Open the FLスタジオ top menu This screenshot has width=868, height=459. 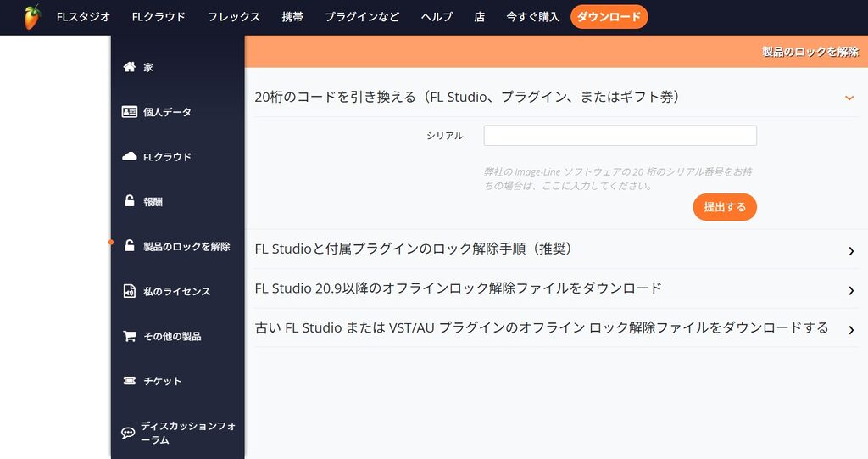coord(84,17)
